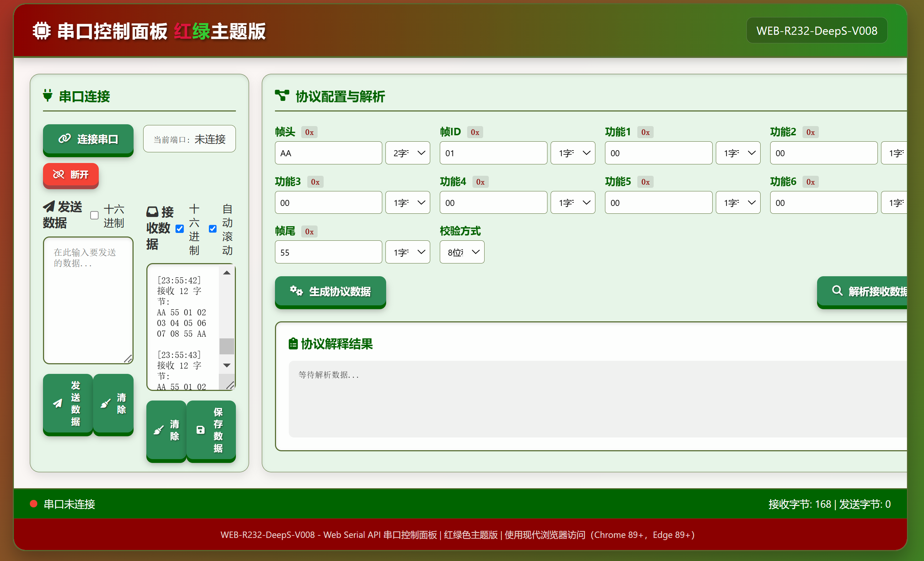Click the WEB-R232-DeepS-V008 version badge
Viewport: 924px width, 561px height.
click(x=816, y=31)
